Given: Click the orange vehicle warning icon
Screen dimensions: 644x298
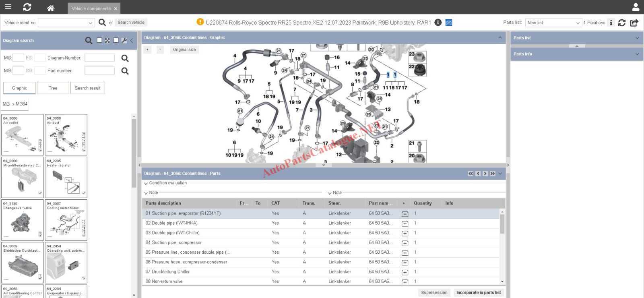Looking at the screenshot, I should click(x=200, y=22).
